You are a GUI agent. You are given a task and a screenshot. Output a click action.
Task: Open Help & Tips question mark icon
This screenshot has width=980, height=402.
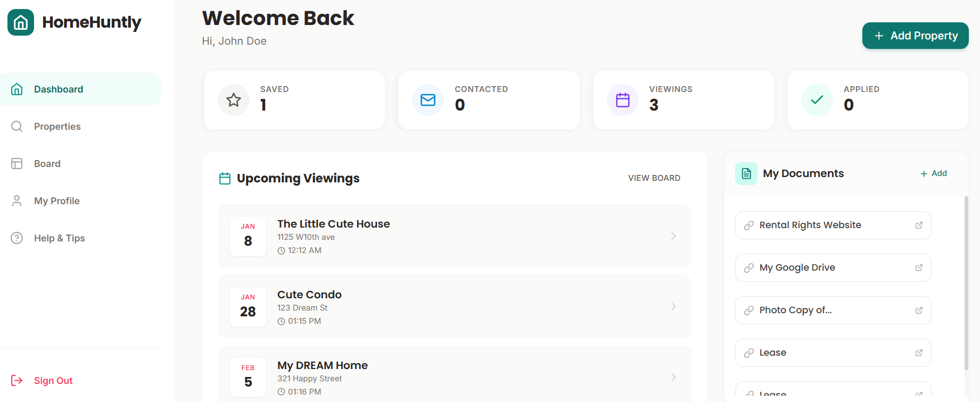(17, 238)
